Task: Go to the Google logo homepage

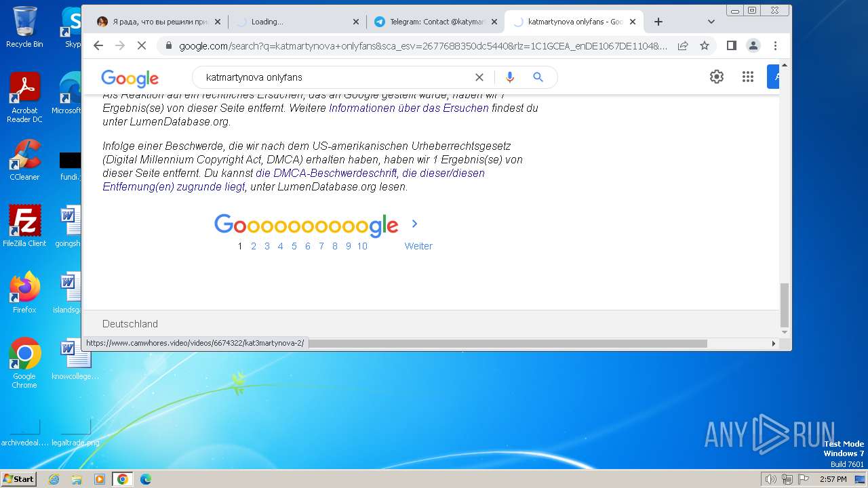Action: point(130,78)
